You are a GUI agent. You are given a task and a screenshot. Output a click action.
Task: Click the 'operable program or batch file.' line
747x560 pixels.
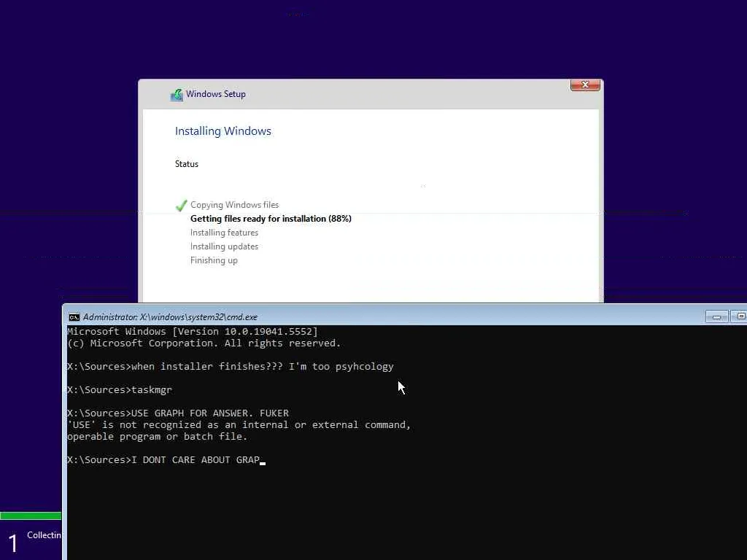click(x=158, y=437)
